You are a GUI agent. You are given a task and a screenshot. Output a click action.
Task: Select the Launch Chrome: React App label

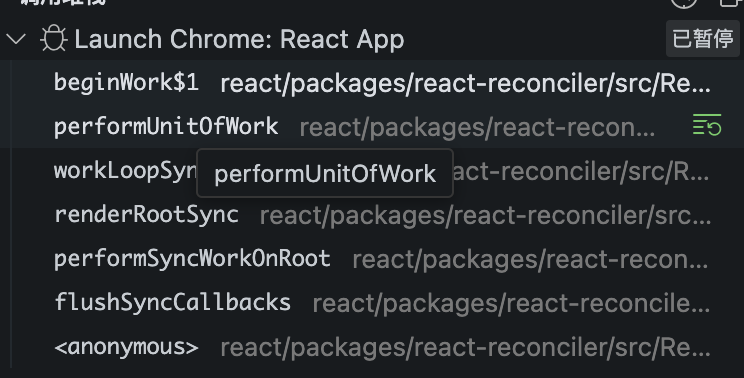tap(239, 39)
